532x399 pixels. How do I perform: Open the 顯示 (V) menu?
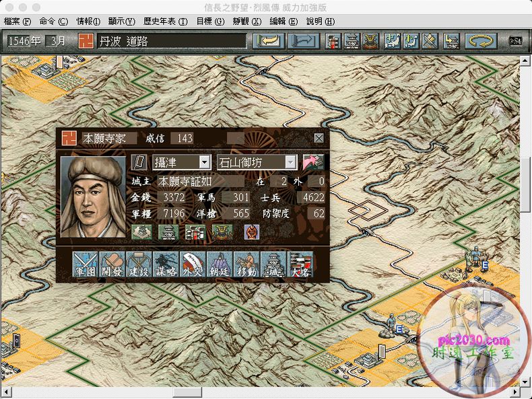[x=122, y=22]
